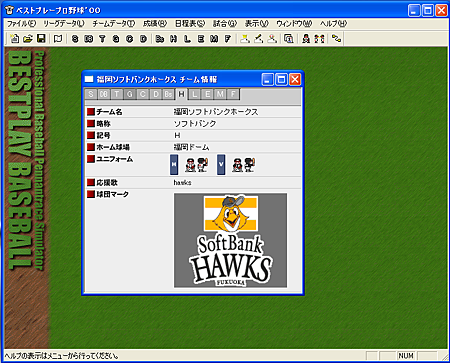Switch to the G team tab

(130, 94)
